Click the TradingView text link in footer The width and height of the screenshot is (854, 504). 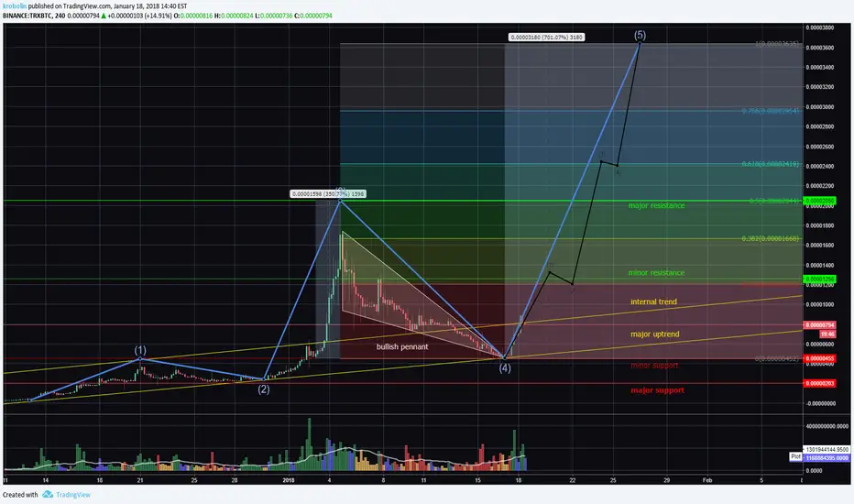tap(73, 495)
